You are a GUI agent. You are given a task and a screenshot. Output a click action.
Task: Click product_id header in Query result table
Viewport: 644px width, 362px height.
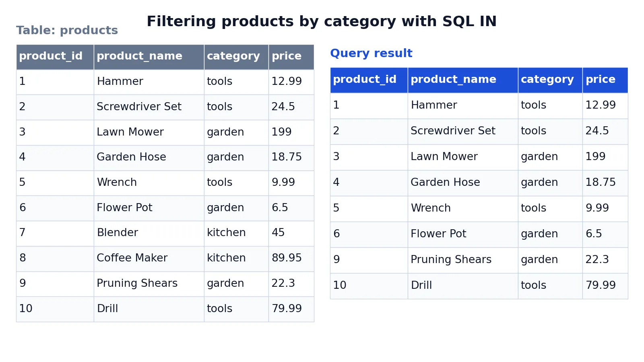369,80
